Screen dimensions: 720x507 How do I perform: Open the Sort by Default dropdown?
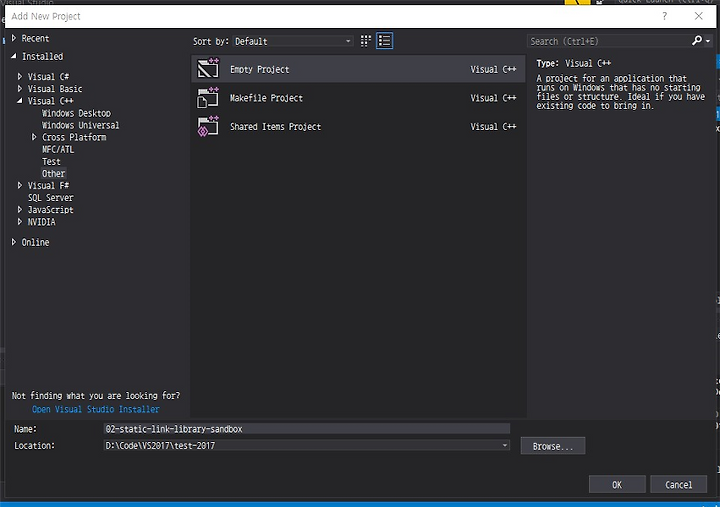(293, 41)
